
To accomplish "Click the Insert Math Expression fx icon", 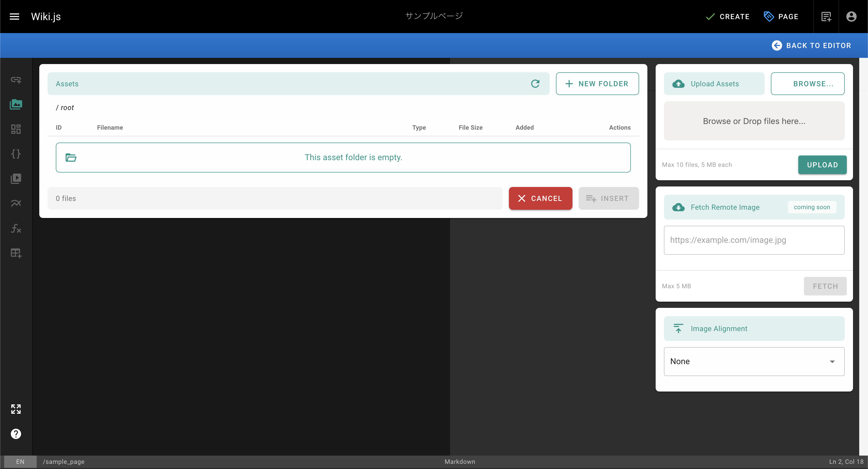I will click(x=16, y=229).
